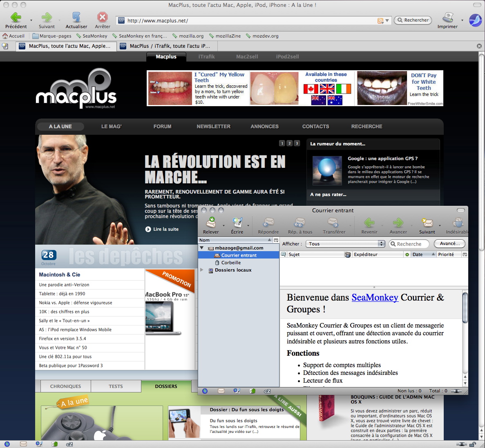Screen dimensions: 485x448
Task: Open the Précédent history dropdown arrow
Action: [x=31, y=20]
